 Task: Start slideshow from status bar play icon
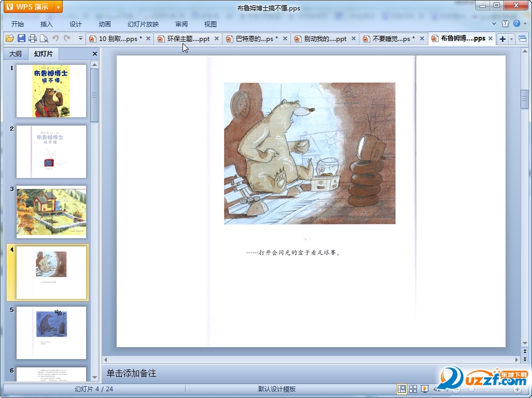coord(424,389)
